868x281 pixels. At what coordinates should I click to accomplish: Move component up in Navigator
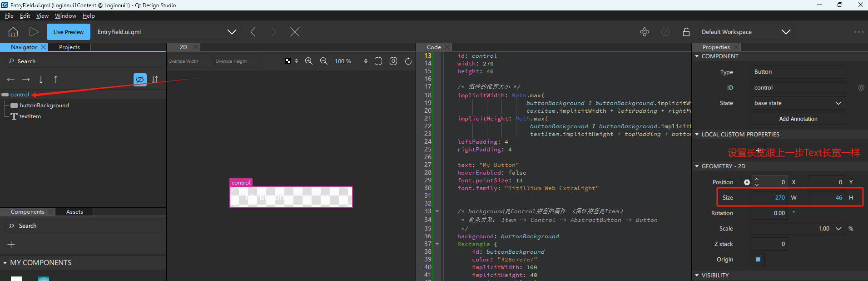[56, 80]
